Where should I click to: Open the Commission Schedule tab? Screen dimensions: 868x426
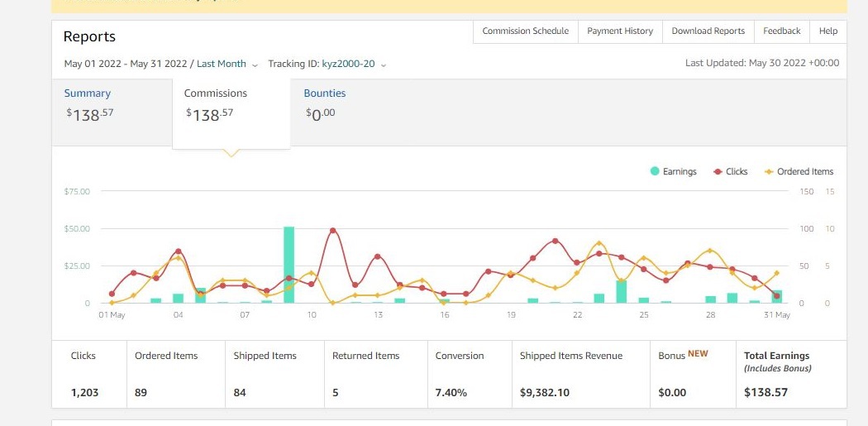tap(525, 31)
